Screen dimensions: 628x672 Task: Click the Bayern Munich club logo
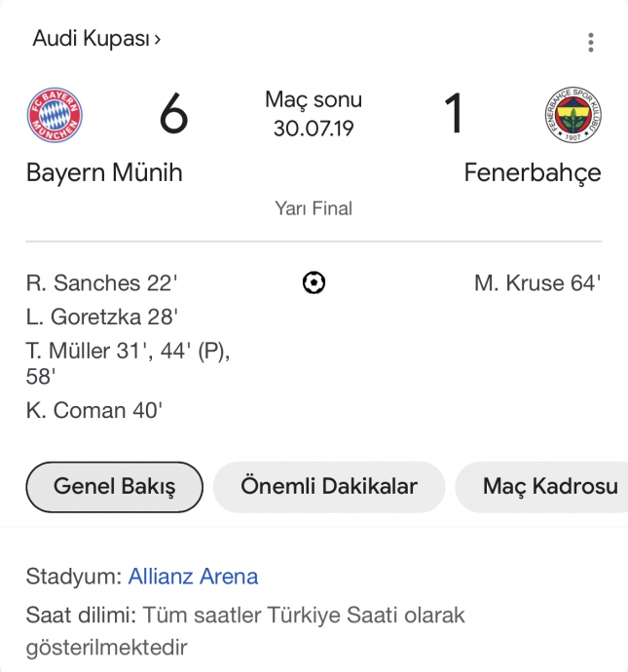tap(55, 115)
